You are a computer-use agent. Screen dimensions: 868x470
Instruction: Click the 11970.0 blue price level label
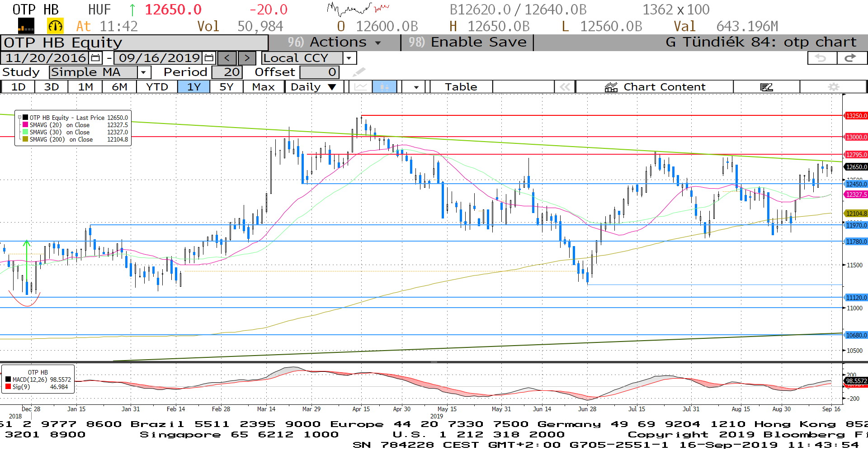856,225
